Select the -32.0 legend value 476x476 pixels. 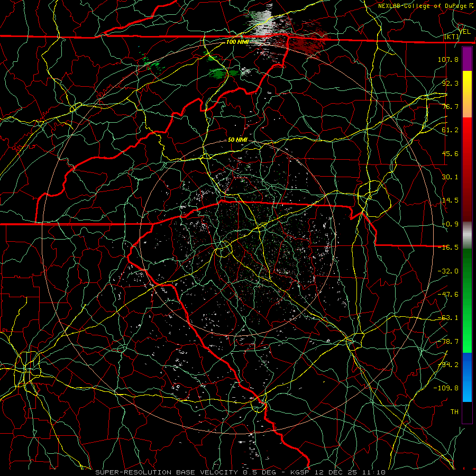(448, 271)
